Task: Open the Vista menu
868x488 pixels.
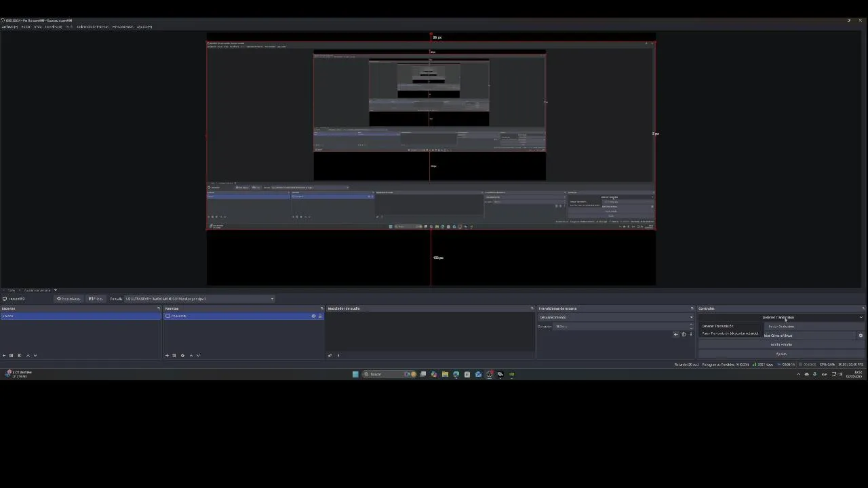Action: 38,27
